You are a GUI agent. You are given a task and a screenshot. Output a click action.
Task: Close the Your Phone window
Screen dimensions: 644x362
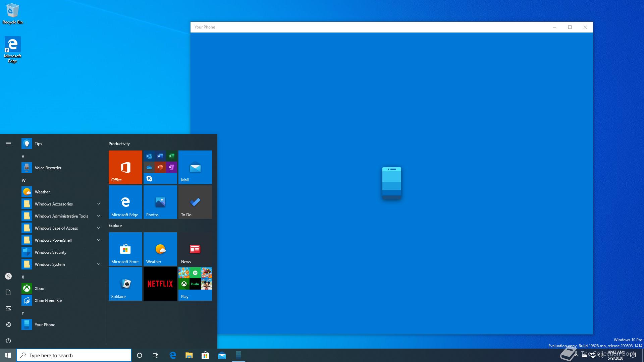[x=585, y=27]
